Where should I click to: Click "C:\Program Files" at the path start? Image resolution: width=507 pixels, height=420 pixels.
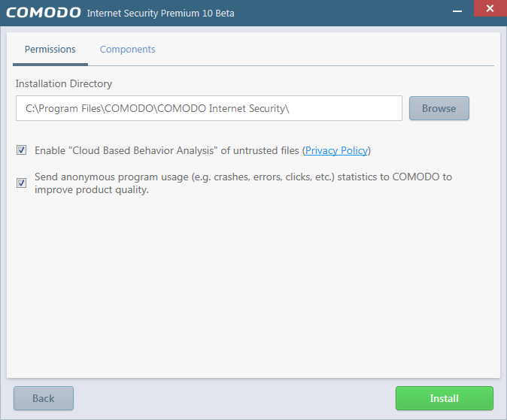point(60,108)
